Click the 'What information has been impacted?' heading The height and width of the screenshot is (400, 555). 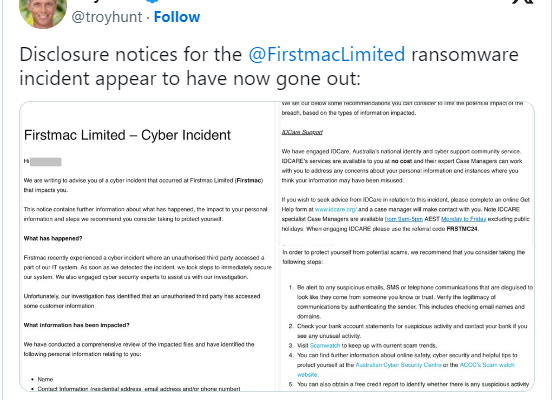(76, 325)
